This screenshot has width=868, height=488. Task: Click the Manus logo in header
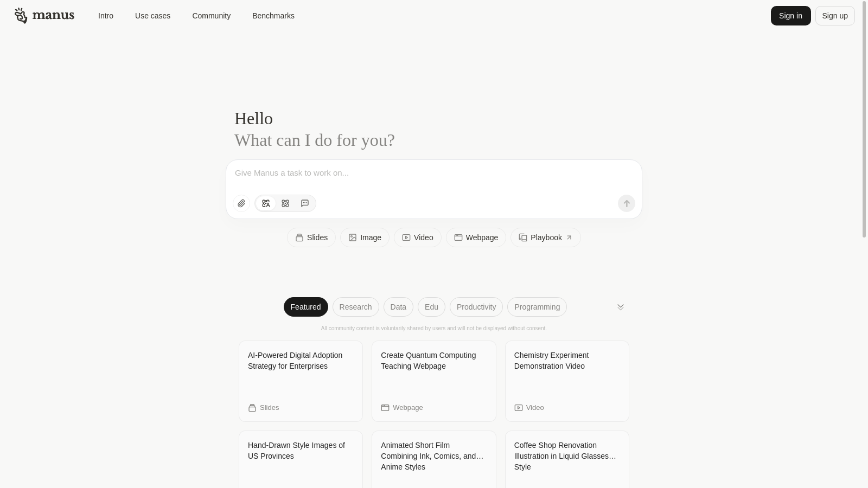click(x=44, y=16)
